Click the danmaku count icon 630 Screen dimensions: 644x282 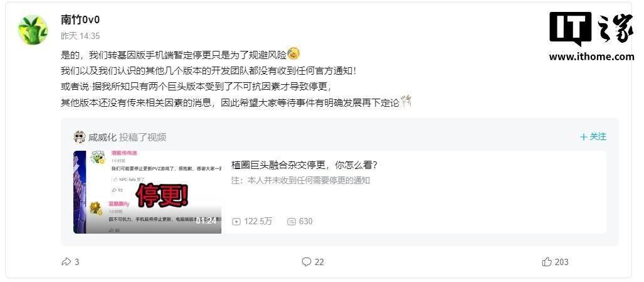pos(292,222)
